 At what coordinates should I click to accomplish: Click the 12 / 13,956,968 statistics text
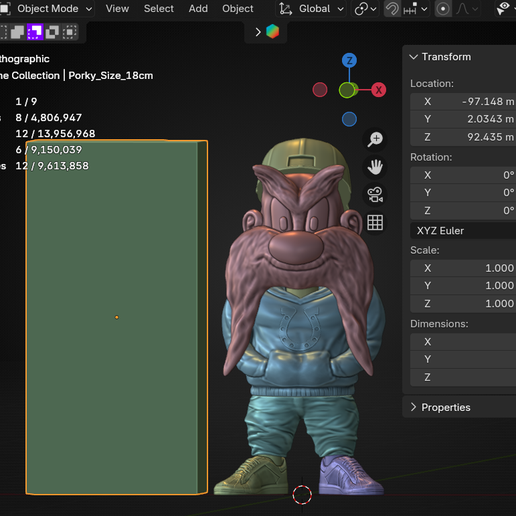55,134
